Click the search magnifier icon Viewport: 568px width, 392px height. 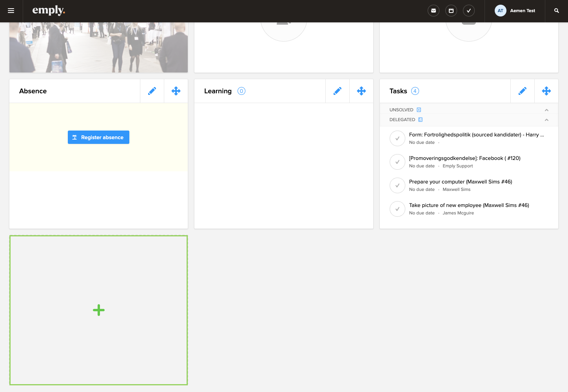557,11
